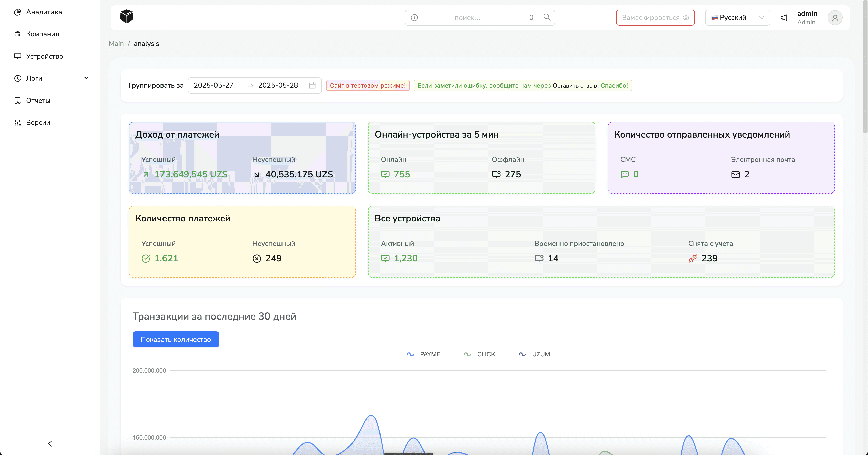Click the start date 2025-05-27 field
Viewport: 868px width, 455px height.
point(213,85)
